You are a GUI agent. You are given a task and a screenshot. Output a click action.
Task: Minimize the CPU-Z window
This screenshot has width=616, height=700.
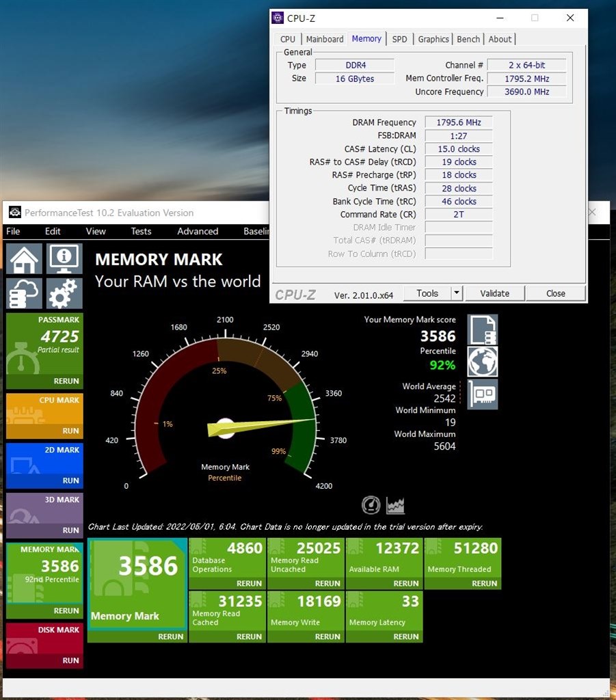tap(500, 18)
